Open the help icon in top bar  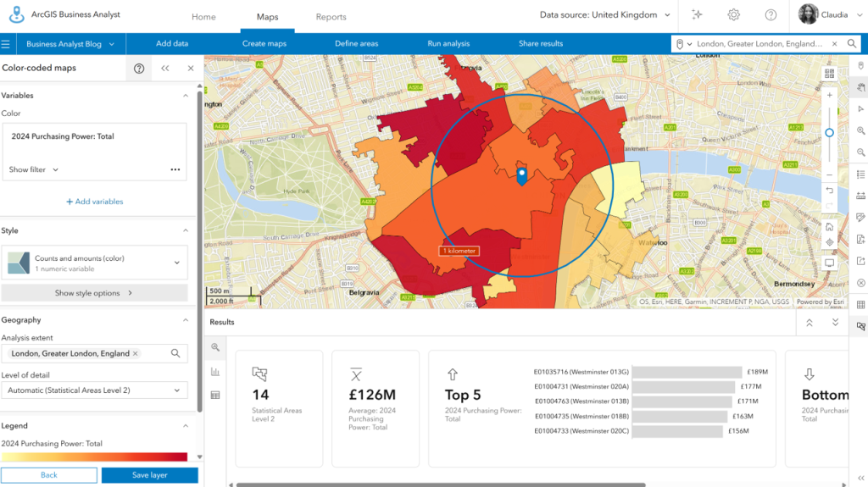[x=771, y=15]
